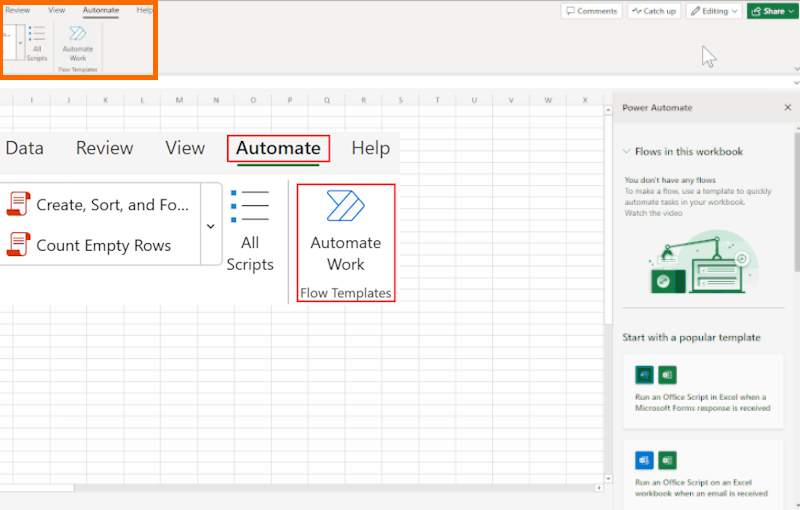Viewport: 800px width, 510px height.
Task: Open the Comments pane button
Action: point(591,11)
